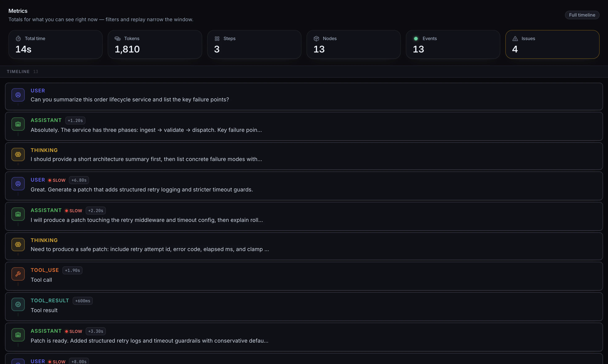
Task: Click the user avatar icon on first message
Action: [x=18, y=95]
